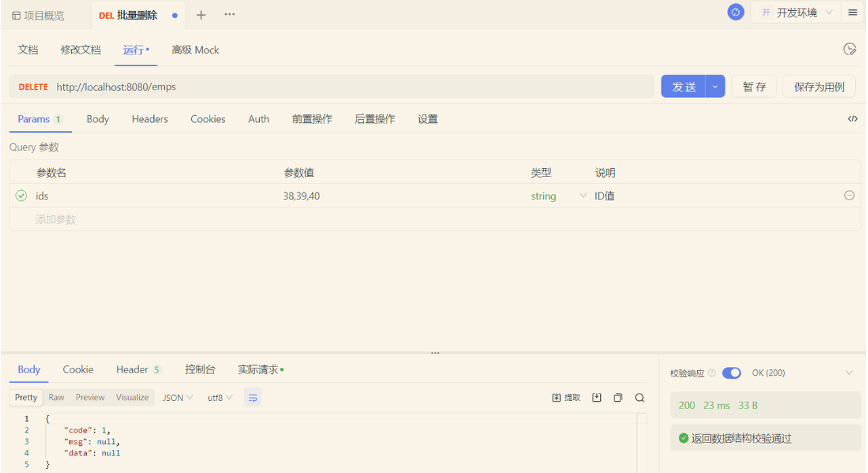Image resolution: width=868 pixels, height=473 pixels.
Task: Open the 控制台 console tab
Action: (199, 369)
